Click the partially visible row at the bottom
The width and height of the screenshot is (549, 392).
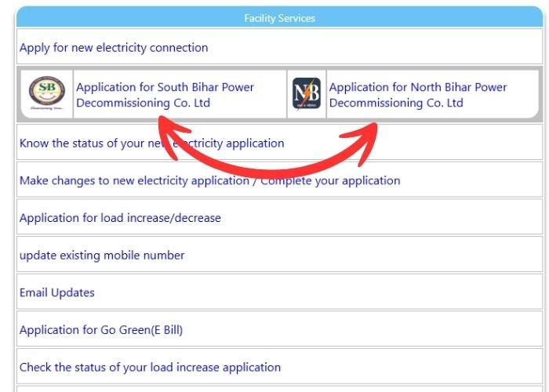click(280, 389)
